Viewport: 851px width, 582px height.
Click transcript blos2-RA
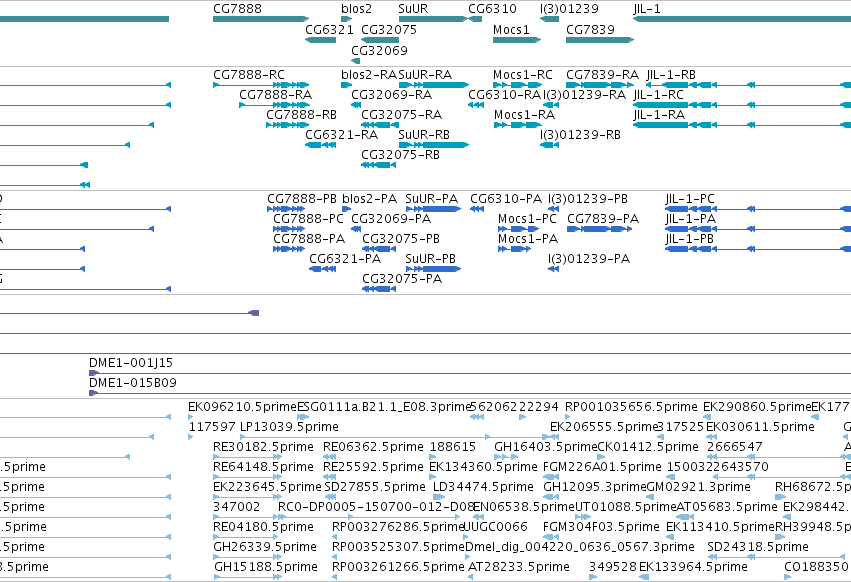(346, 85)
